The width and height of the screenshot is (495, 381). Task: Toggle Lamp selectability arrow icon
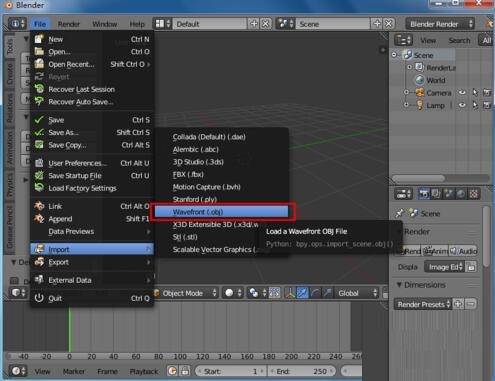click(475, 105)
